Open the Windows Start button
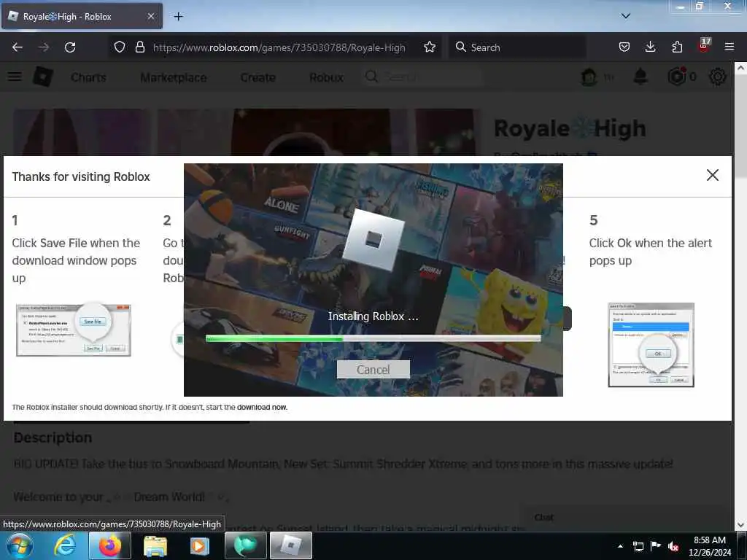This screenshot has width=747, height=560. coord(19,545)
